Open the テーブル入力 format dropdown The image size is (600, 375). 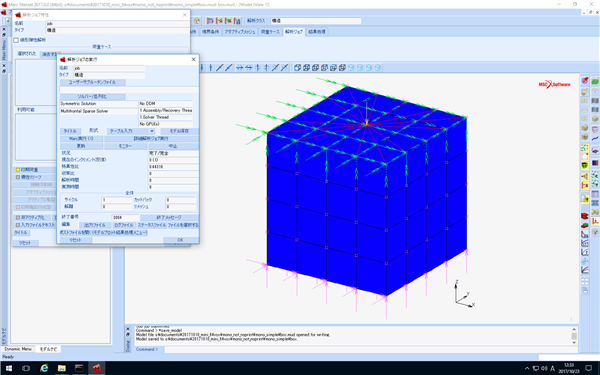[131, 131]
